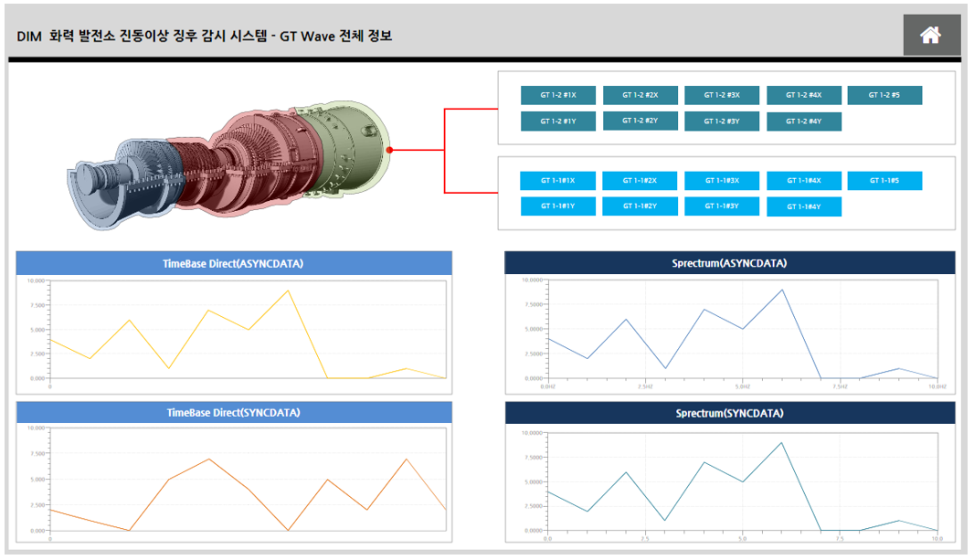
Task: Select the GT 1-2 #3Y sensor button
Action: 722,122
